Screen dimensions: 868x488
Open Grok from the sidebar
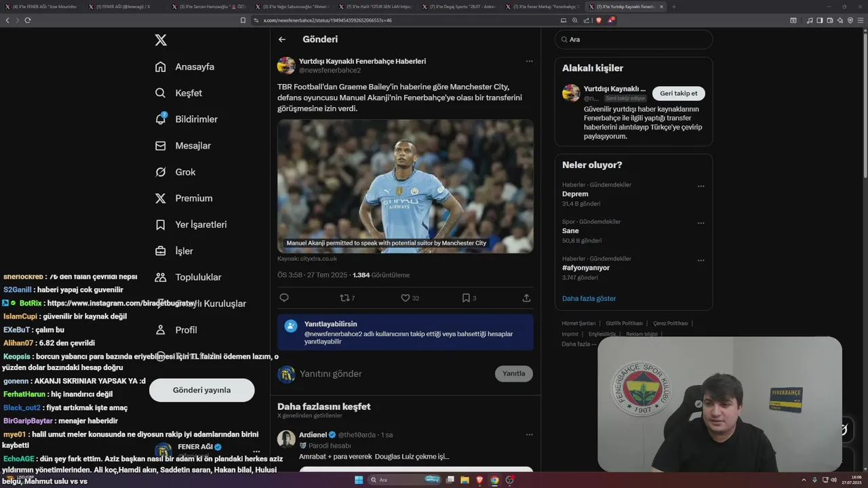coord(175,172)
